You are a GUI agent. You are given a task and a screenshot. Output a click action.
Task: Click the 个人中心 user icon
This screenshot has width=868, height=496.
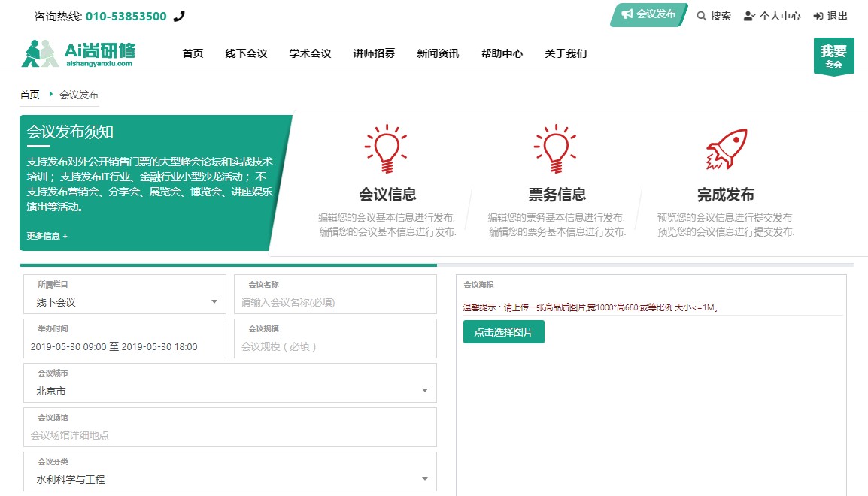(749, 16)
